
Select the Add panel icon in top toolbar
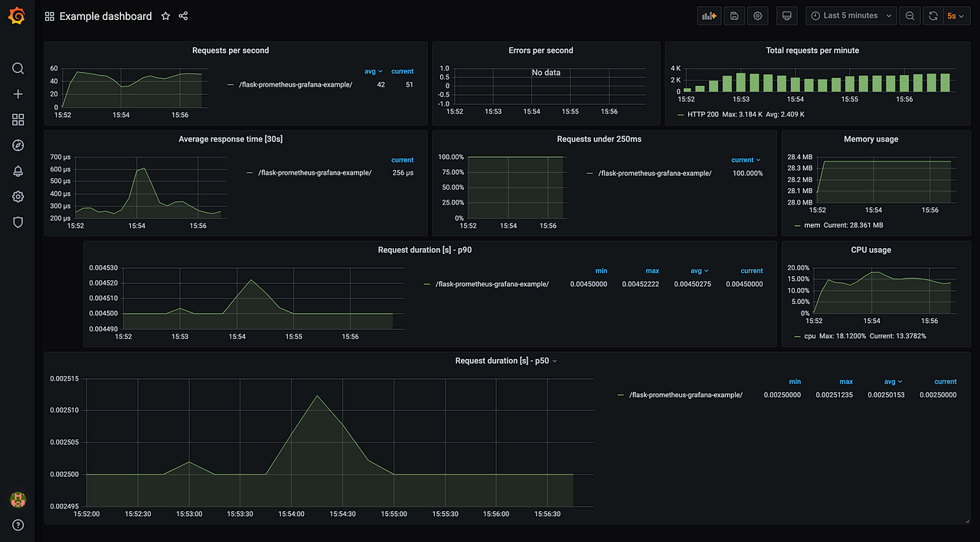click(709, 15)
